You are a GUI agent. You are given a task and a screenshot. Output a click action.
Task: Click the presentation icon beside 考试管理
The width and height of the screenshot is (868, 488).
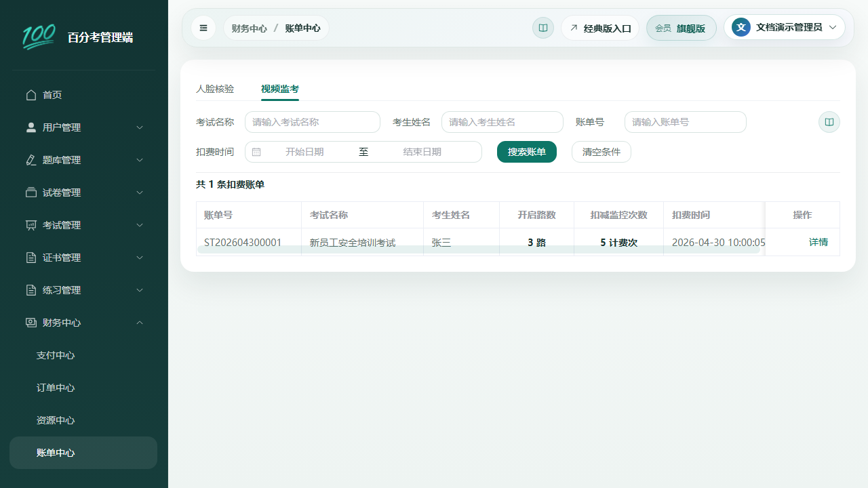tap(31, 225)
